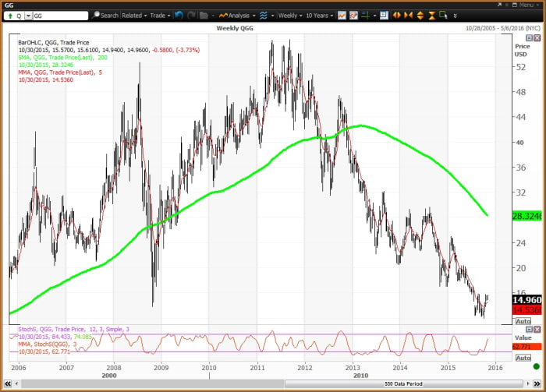Open the Trade menu
The height and width of the screenshot is (392, 546).
click(160, 15)
